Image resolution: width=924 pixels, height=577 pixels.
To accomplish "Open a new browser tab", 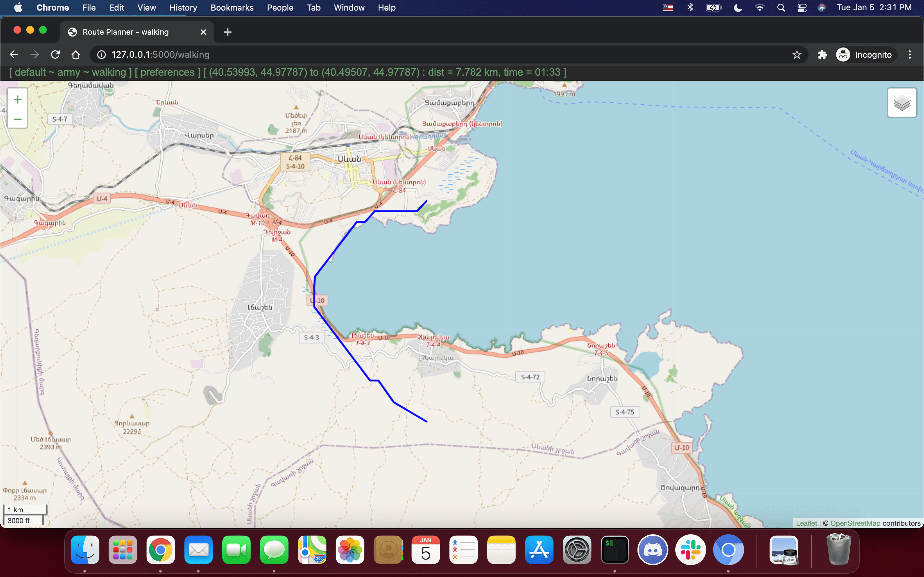I will (227, 32).
